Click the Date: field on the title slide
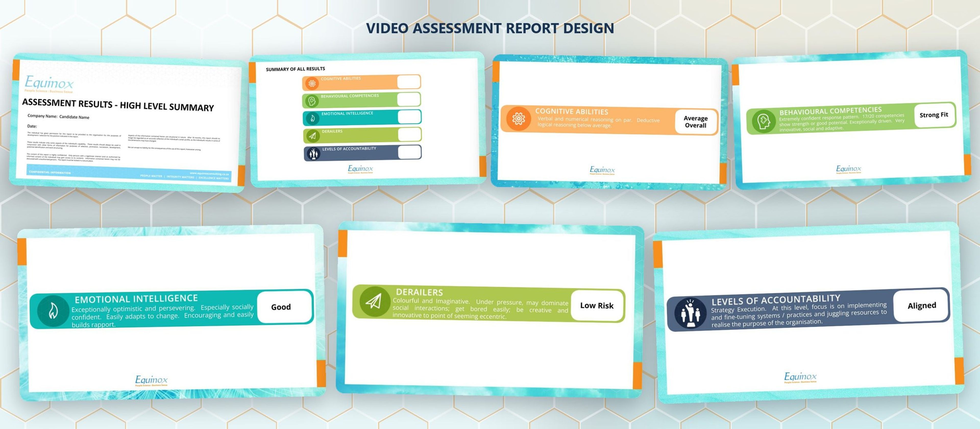980x429 pixels. [32, 126]
